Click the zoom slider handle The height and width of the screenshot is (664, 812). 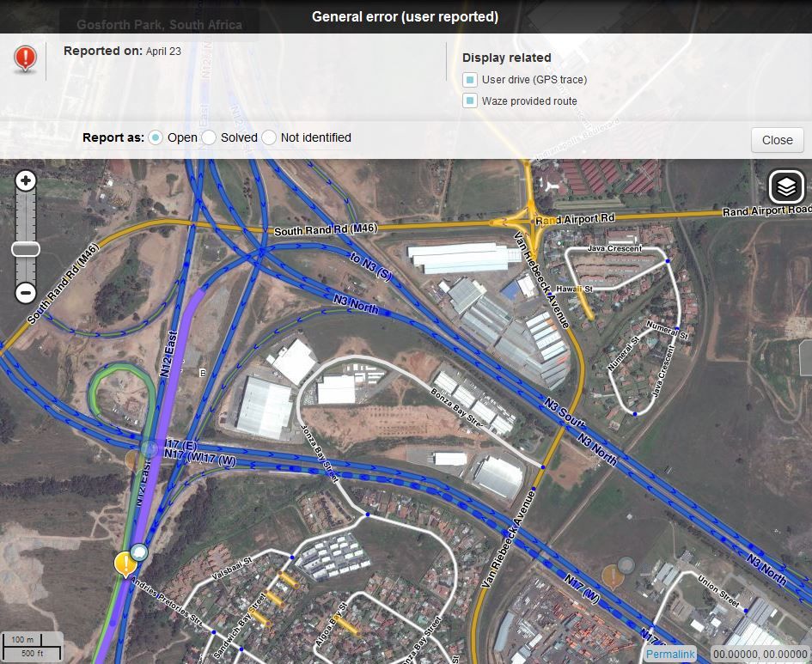[x=26, y=249]
